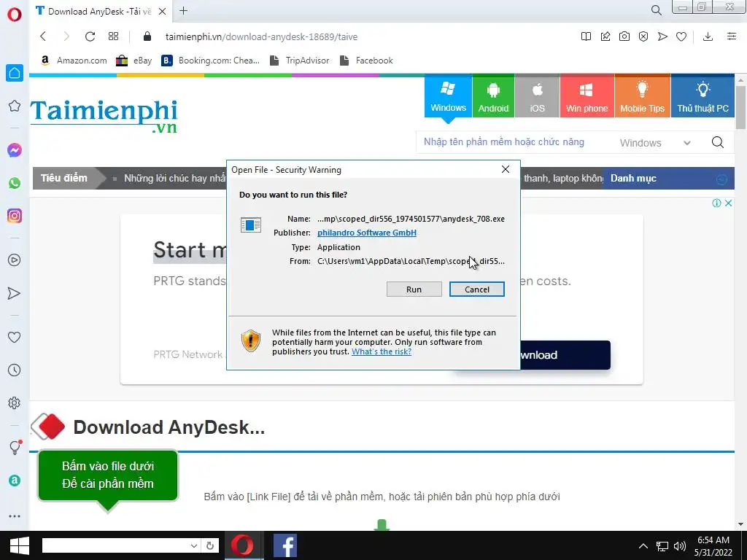View site security lock info
Viewport: 747px width, 560px height.
[x=147, y=36]
